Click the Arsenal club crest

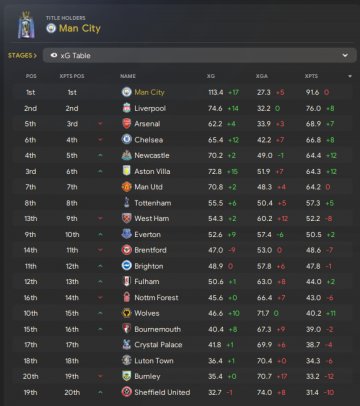point(127,124)
